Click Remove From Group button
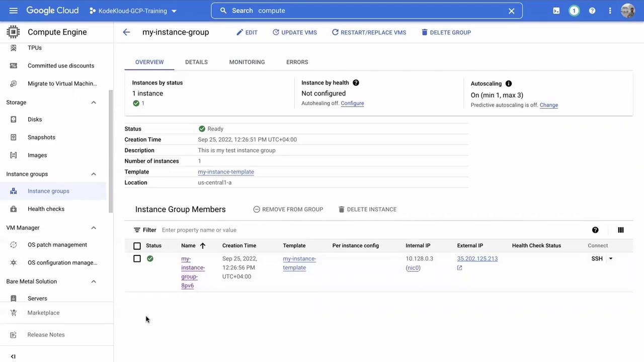This screenshot has width=644, height=362. [x=288, y=209]
